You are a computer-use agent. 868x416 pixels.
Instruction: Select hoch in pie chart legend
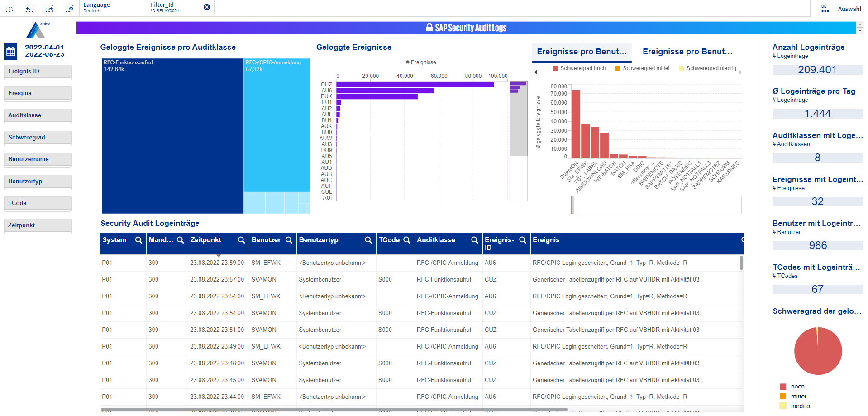tap(792, 387)
